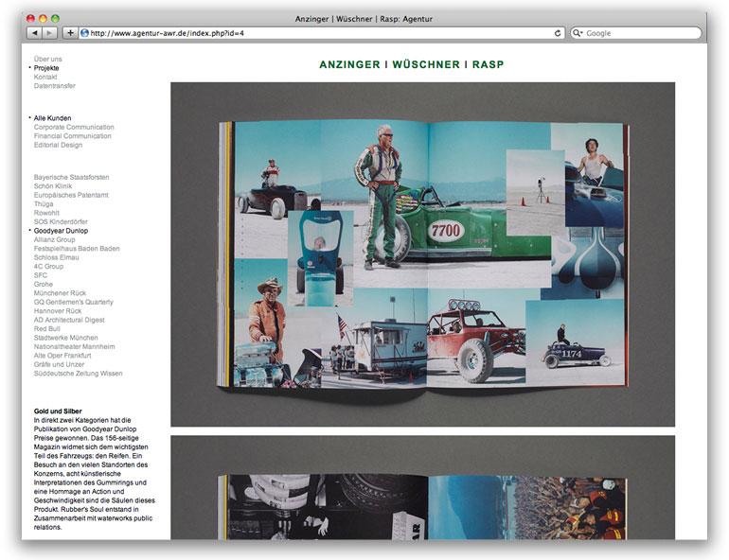Open the search magnifier dropdown
729x560 pixels.
[x=579, y=33]
